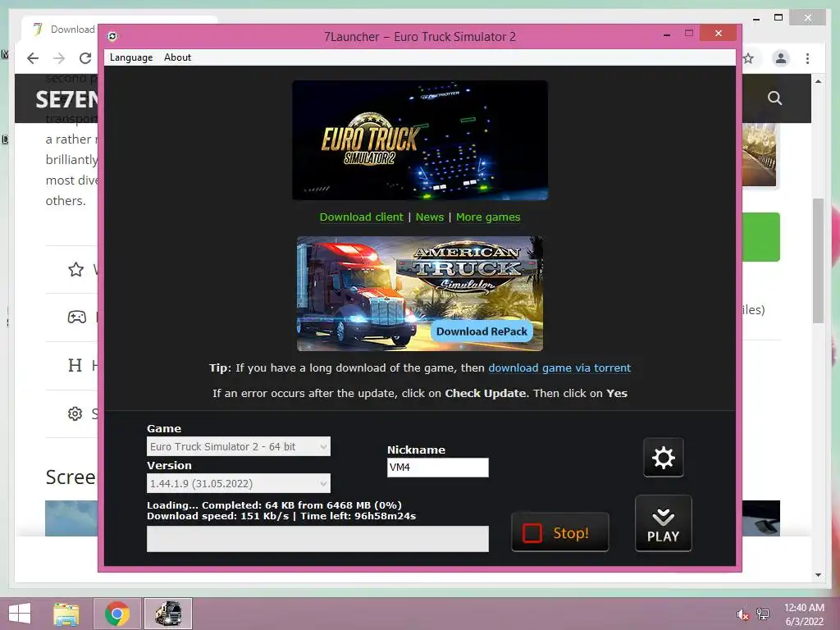Image resolution: width=840 pixels, height=630 pixels.
Task: Click download game via torrent link
Action: (x=559, y=368)
